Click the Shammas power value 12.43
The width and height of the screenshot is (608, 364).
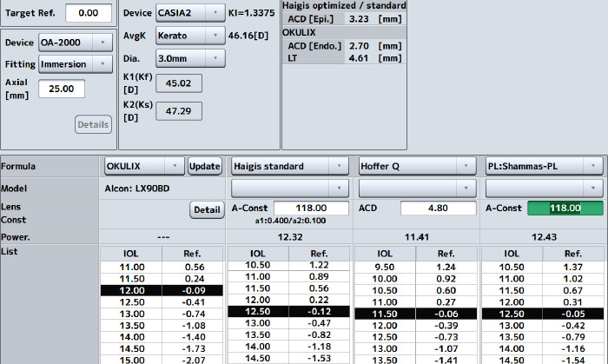pyautogui.click(x=544, y=237)
